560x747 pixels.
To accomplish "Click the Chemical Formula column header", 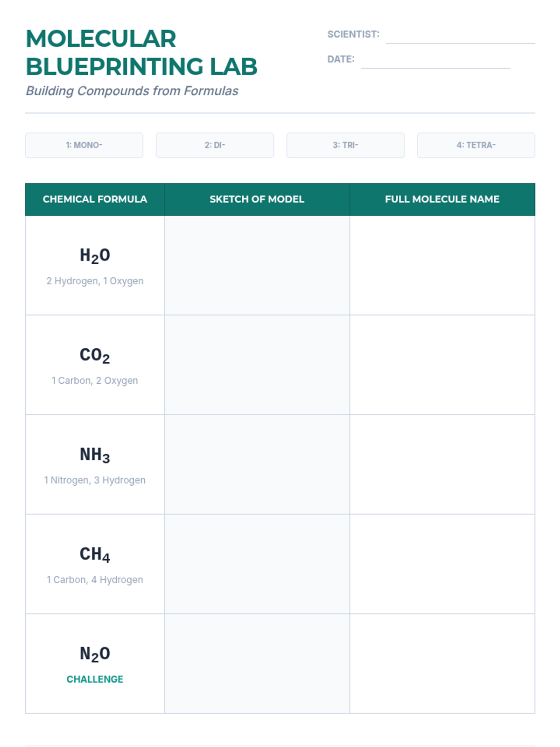I will (x=95, y=199).
